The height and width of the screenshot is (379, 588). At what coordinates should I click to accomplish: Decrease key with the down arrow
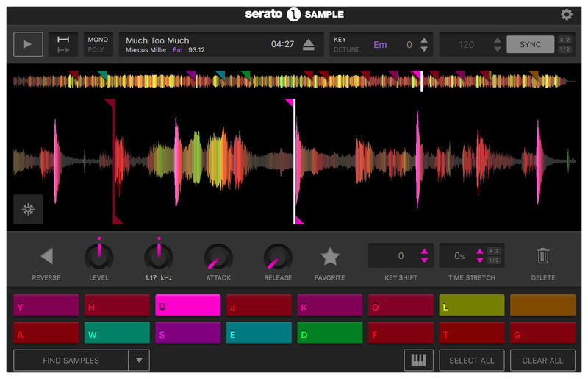pos(424,49)
